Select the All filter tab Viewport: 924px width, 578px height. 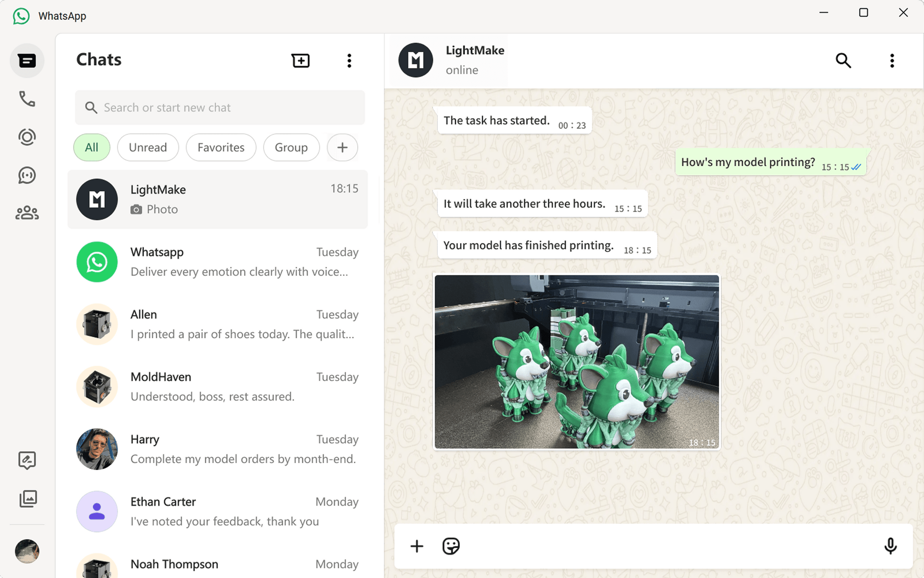point(92,147)
